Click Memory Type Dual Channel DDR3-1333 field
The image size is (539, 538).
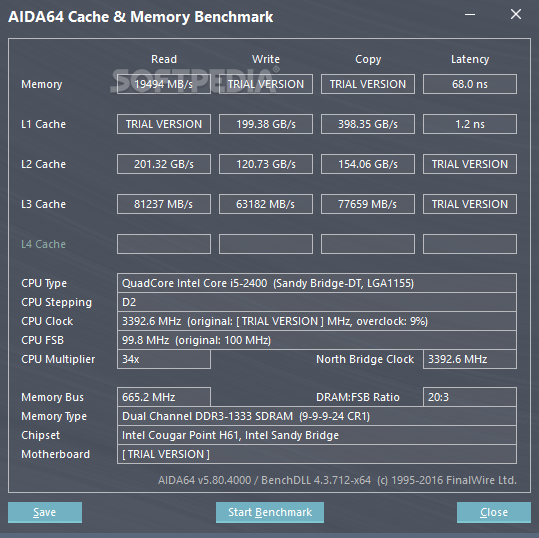(317, 416)
